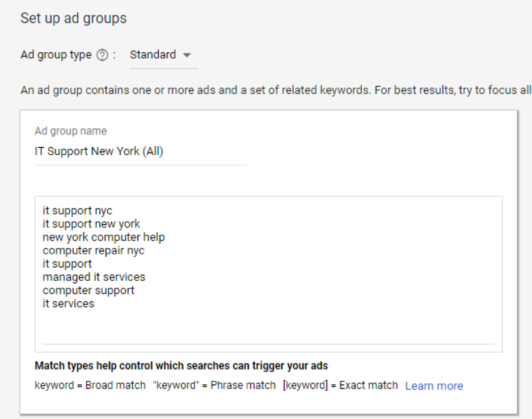Click the "it support new york" keyword line

coord(91,224)
